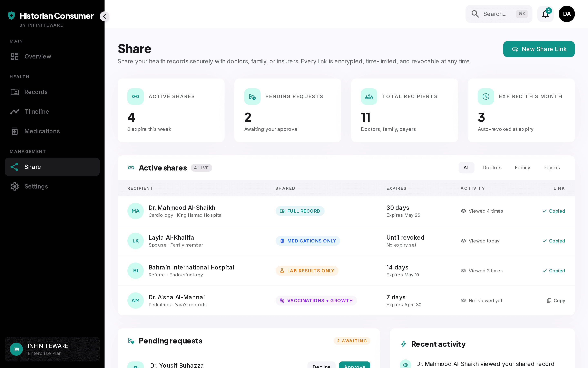Copy share link for Dr. Aisha Al-Mannai

click(556, 301)
